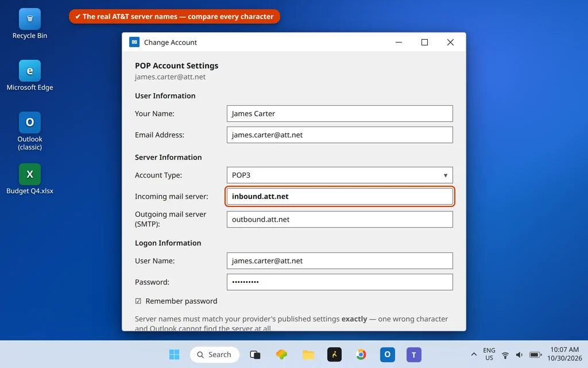Open the Account Type POP3 dropdown
Viewport: 588px width, 368px height.
tap(340, 175)
